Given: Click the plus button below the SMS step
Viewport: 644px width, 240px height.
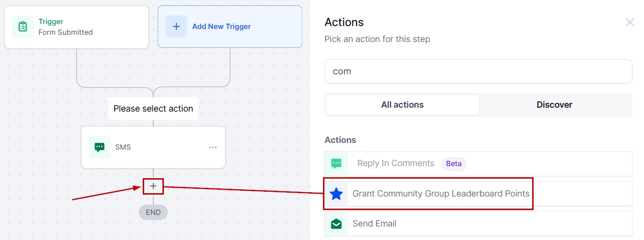Looking at the screenshot, I should pyautogui.click(x=153, y=186).
